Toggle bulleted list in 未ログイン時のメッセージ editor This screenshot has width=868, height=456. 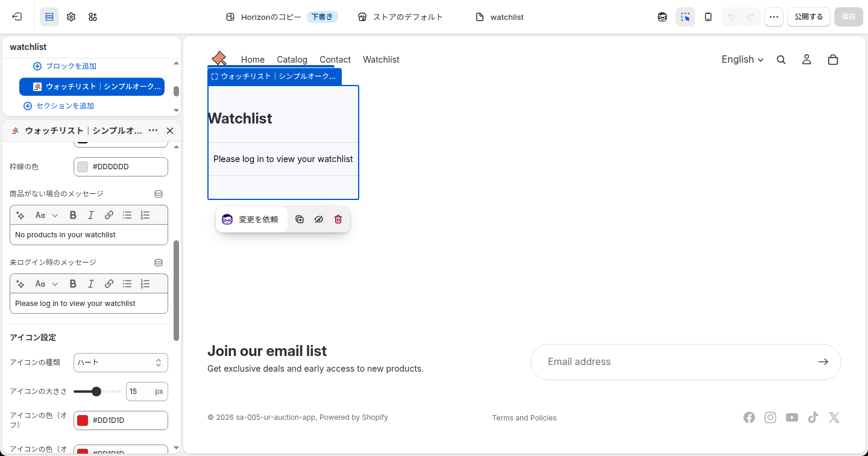tap(127, 284)
